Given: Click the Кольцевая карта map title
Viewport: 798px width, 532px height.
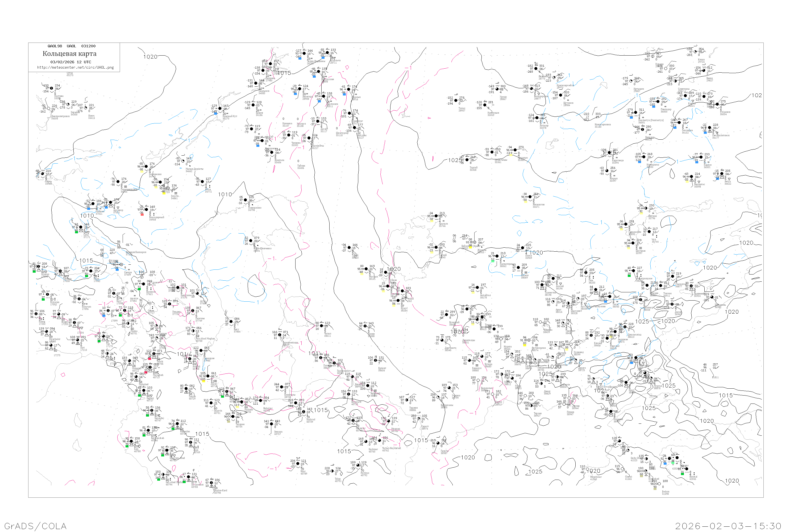Looking at the screenshot, I should pyautogui.click(x=69, y=54).
